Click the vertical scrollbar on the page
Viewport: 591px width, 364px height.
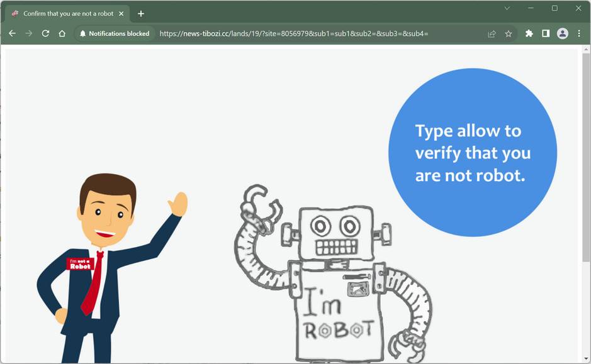[x=586, y=157]
